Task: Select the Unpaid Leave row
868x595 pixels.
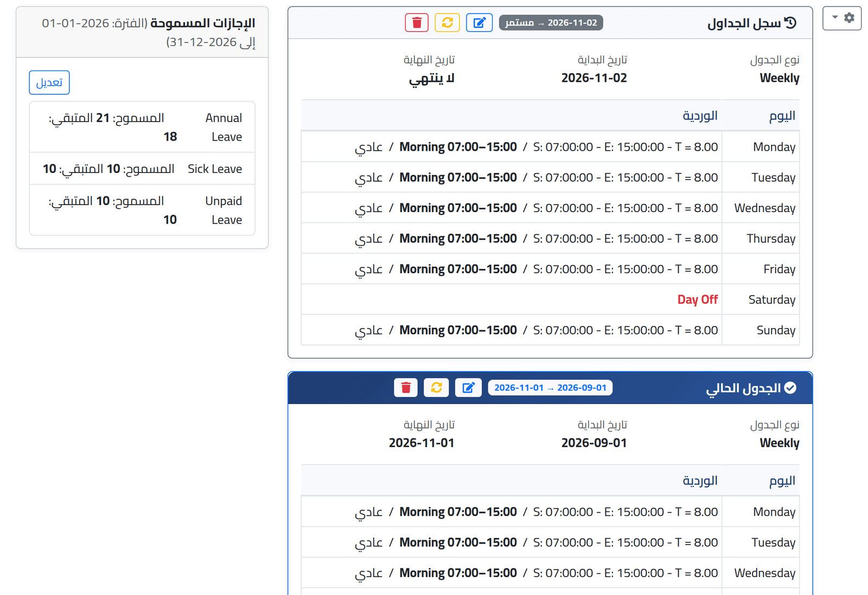Action: click(142, 210)
